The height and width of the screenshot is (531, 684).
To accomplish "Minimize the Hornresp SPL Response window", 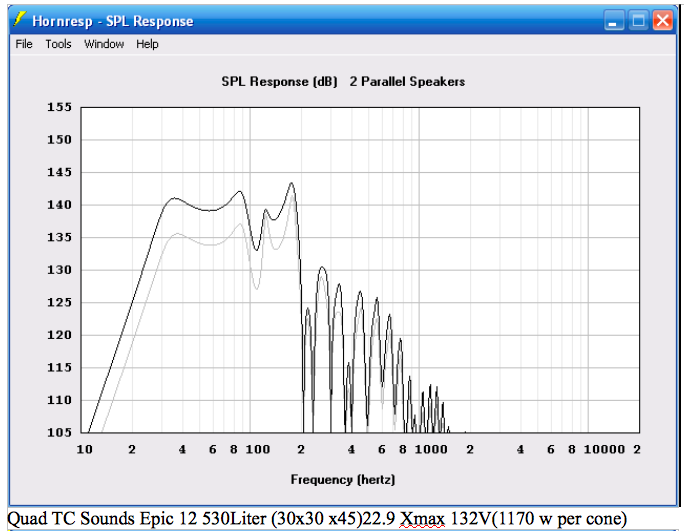I will [613, 21].
